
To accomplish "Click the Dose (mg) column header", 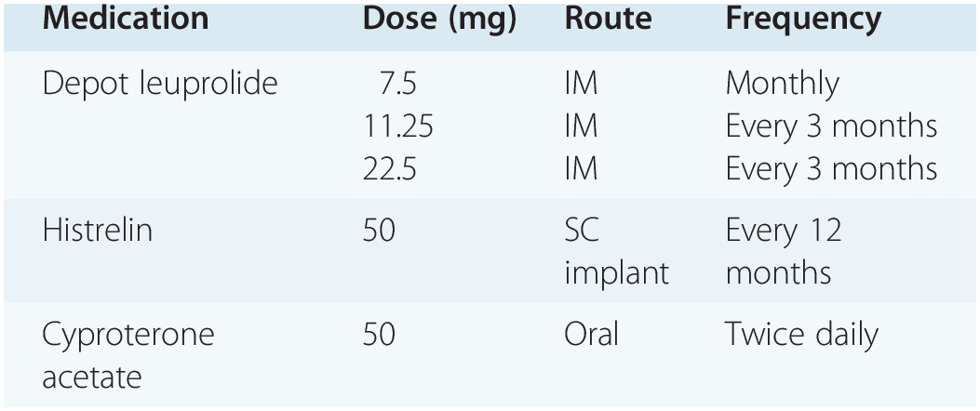I will (439, 20).
